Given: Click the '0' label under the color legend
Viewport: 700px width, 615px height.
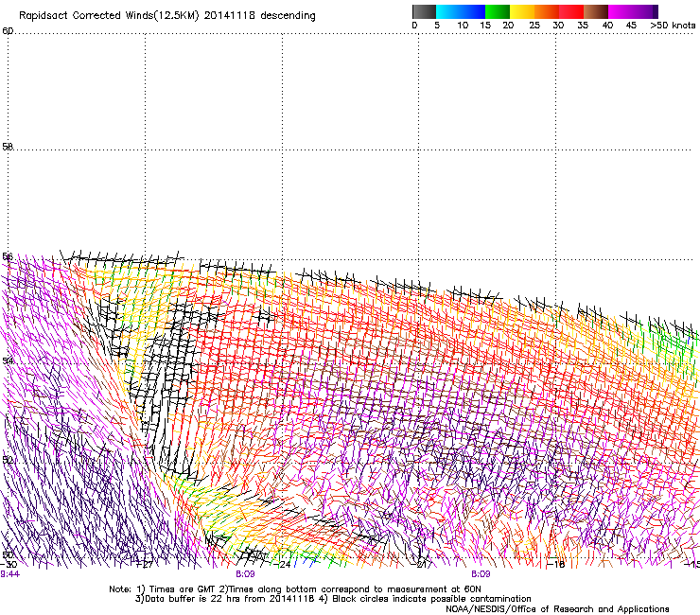Looking at the screenshot, I should point(414,26).
